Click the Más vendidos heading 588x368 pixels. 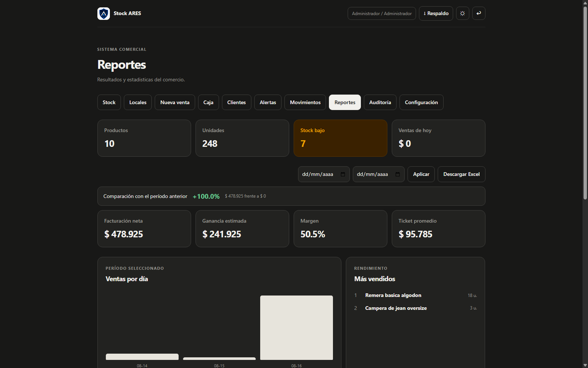[x=375, y=279]
